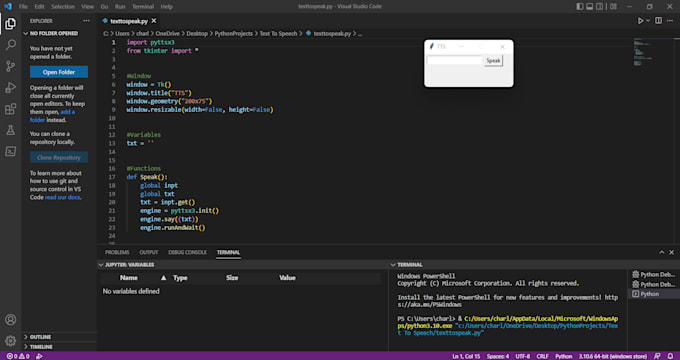Screen dimensions: 680x360
Task: Switch to the DEBUG CONSOLE panel tab
Action: click(x=187, y=252)
